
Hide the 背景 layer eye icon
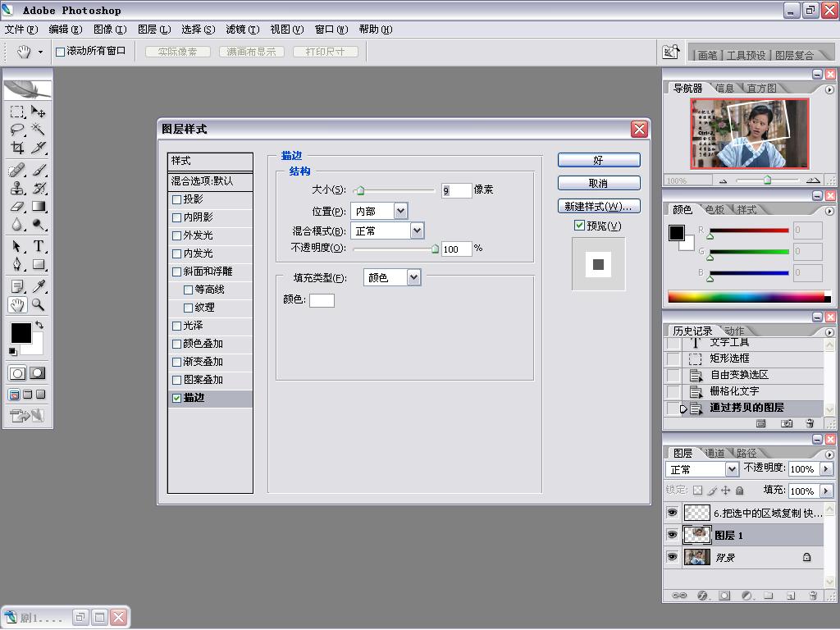pos(672,557)
